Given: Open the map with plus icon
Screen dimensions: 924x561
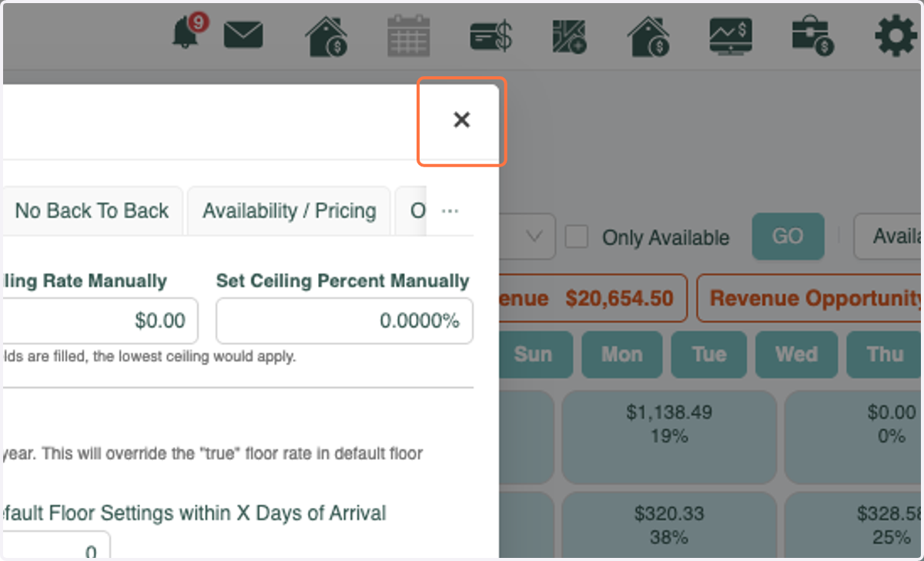Looking at the screenshot, I should click(569, 36).
